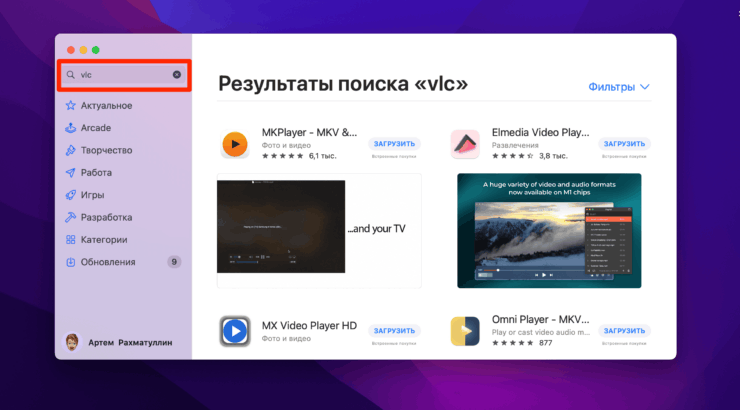Viewport: 740px width, 410px height.
Task: Open MKPlayer screenshot preview
Action: tap(319, 231)
